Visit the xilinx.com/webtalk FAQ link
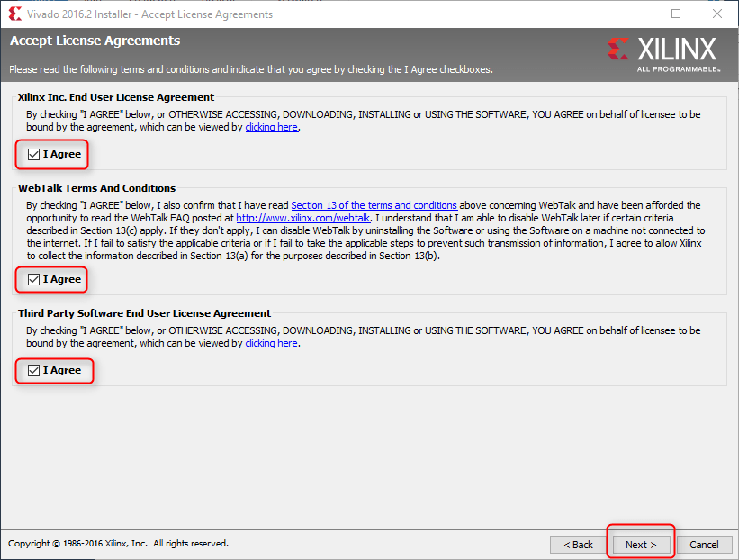 pyautogui.click(x=302, y=218)
